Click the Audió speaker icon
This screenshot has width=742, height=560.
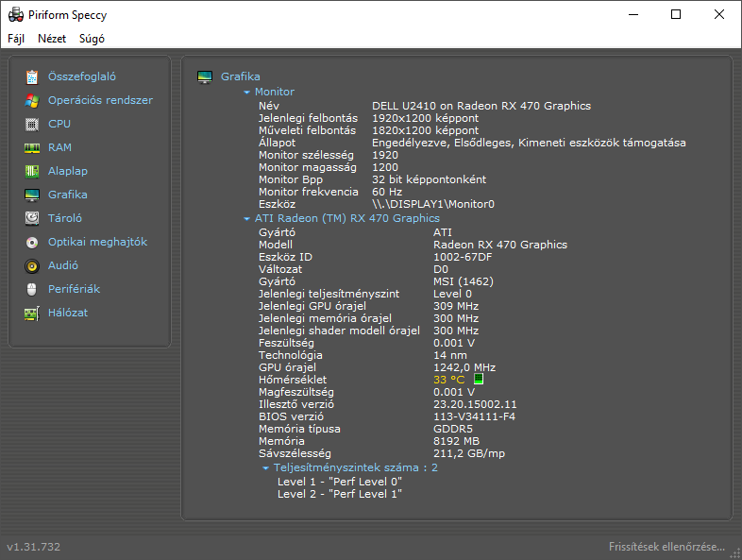point(32,266)
